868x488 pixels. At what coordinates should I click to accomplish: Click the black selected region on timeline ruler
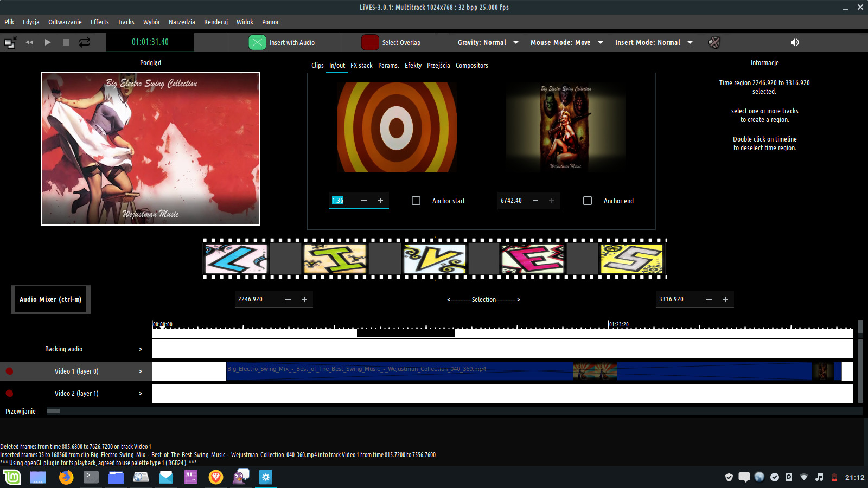pos(406,333)
